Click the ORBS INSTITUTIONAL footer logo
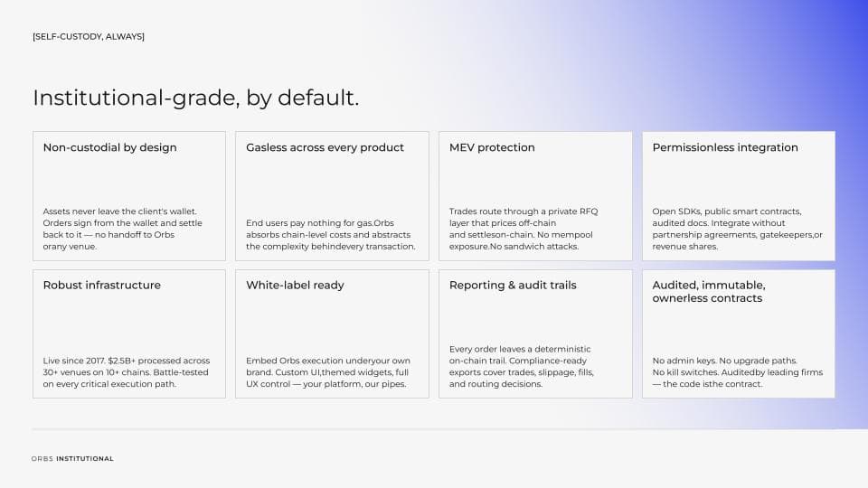The height and width of the screenshot is (488, 868). click(x=72, y=459)
